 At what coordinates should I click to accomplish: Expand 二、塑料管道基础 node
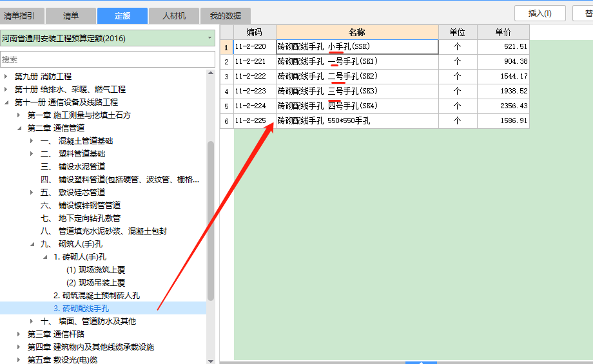coord(32,153)
